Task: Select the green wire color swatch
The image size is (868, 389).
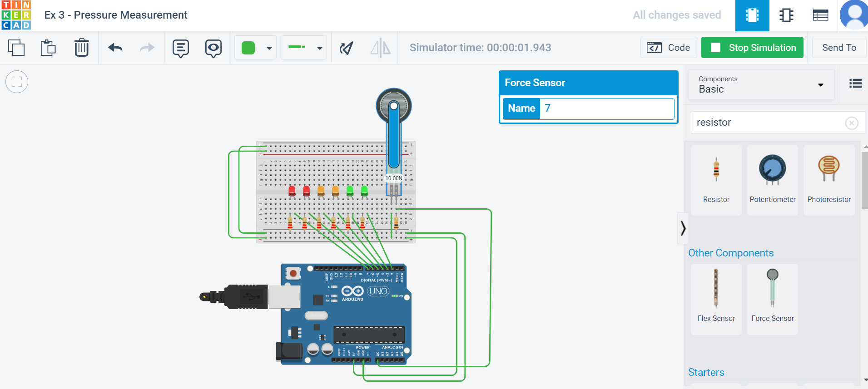Action: pyautogui.click(x=248, y=48)
